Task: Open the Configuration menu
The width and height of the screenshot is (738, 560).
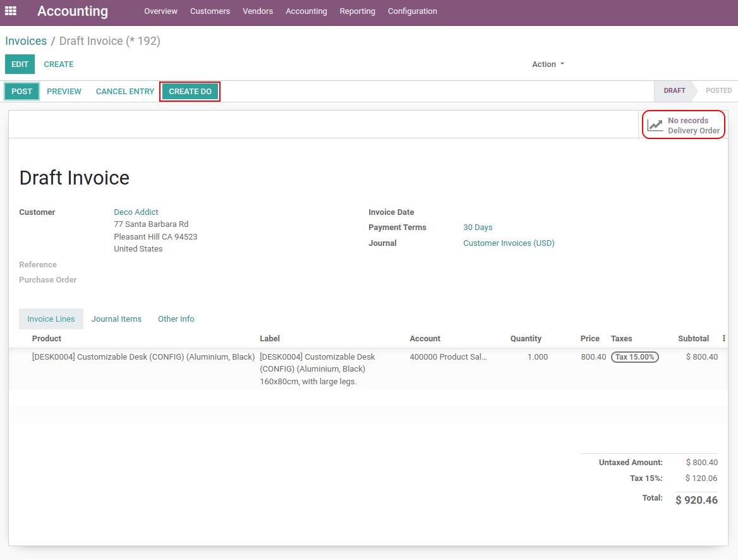Action: [412, 11]
